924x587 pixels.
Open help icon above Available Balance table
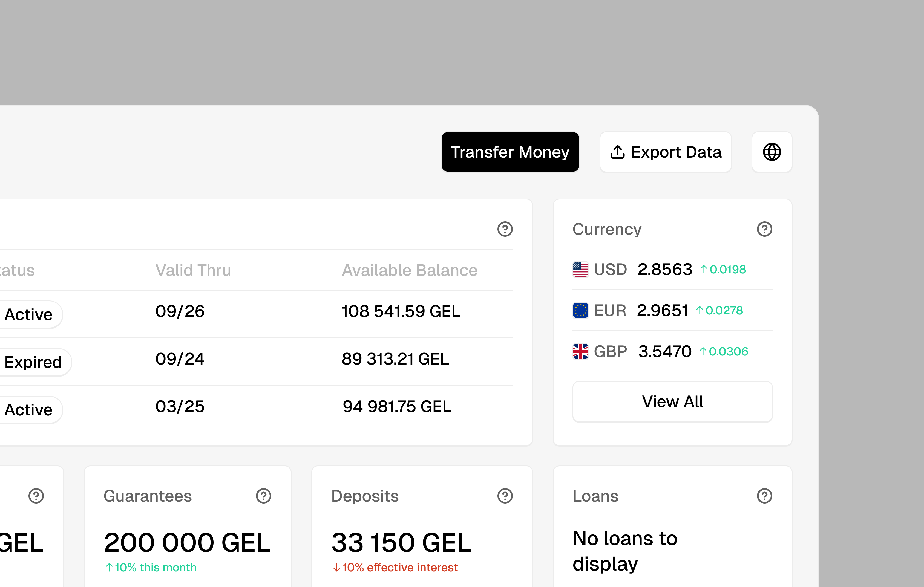pos(505,229)
